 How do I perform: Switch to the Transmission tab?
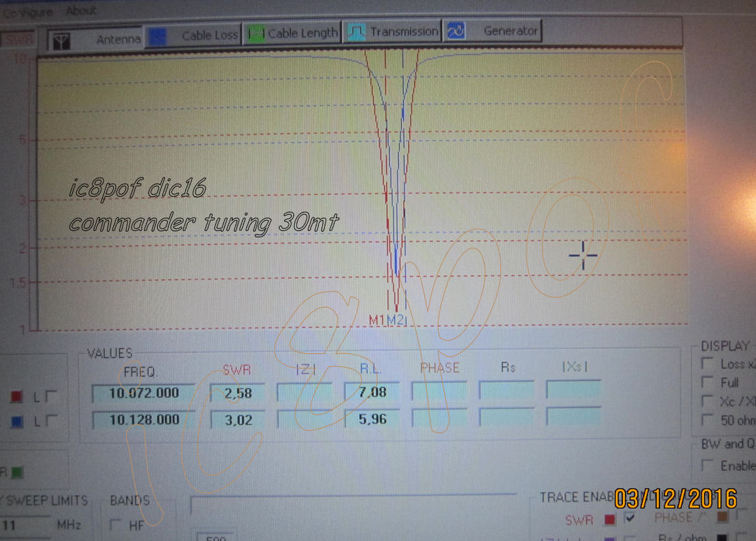tap(393, 32)
